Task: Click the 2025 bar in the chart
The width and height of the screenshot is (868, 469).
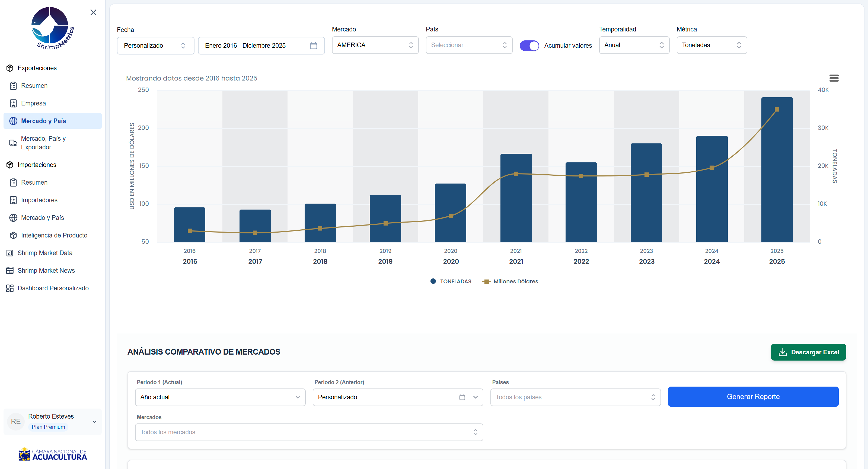Action: click(777, 170)
